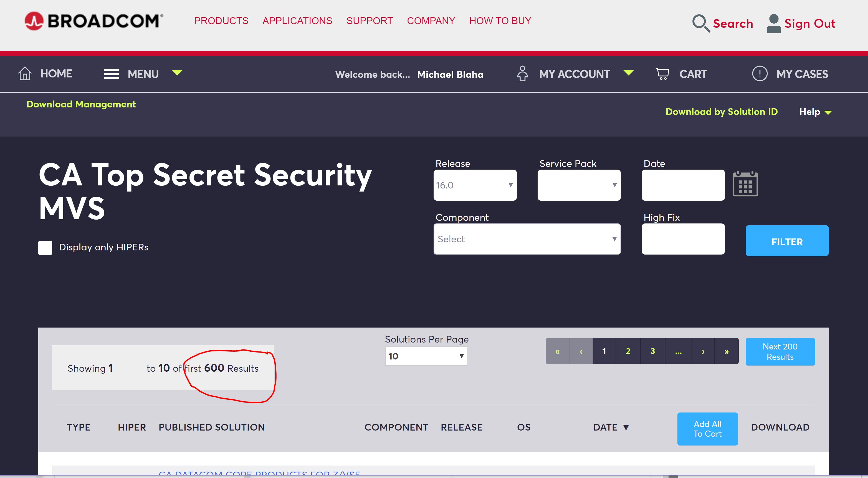The image size is (868, 478).
Task: Open Solutions Per Page dropdown
Action: point(426,356)
